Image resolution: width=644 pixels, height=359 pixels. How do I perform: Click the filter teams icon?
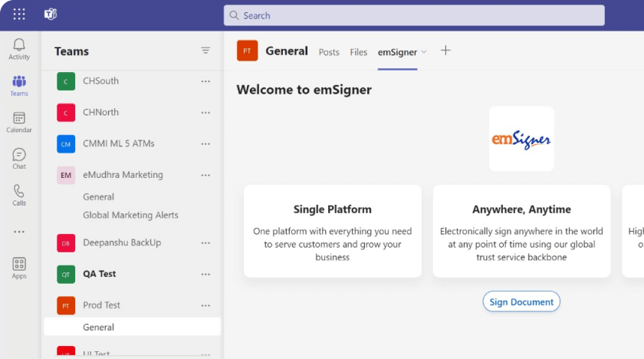click(205, 51)
